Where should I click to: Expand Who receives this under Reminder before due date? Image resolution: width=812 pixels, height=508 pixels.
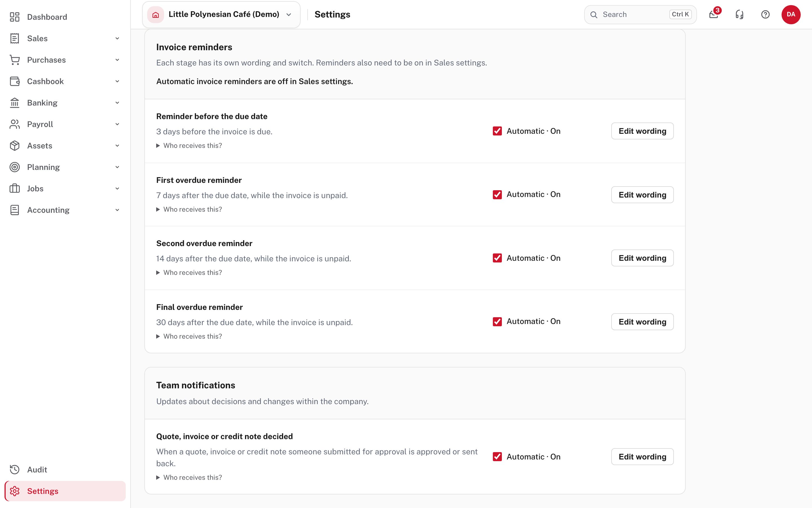pos(189,145)
